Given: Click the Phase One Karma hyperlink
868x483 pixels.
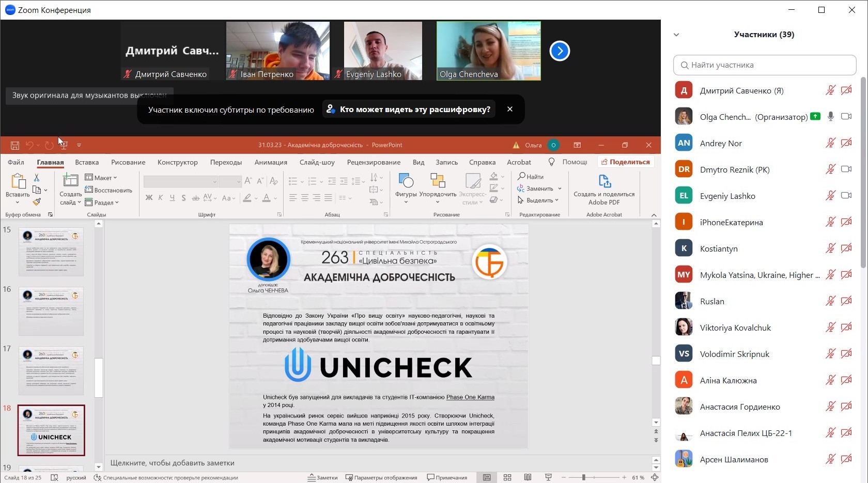Looking at the screenshot, I should (470, 397).
